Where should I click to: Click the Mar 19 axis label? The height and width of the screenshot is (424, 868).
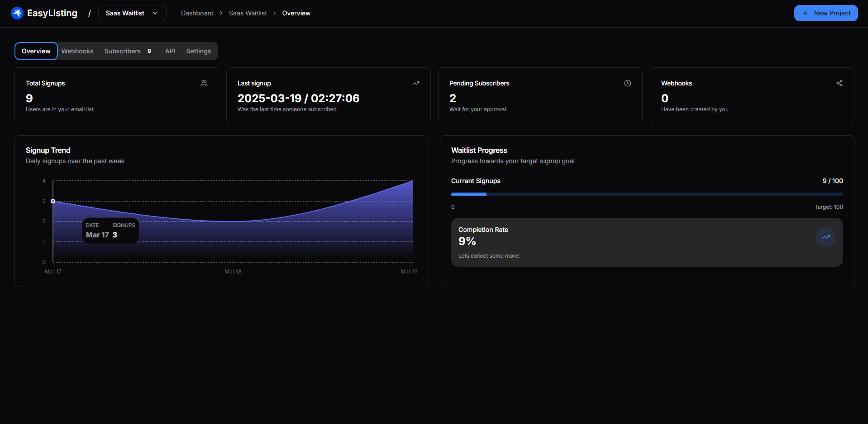(409, 272)
